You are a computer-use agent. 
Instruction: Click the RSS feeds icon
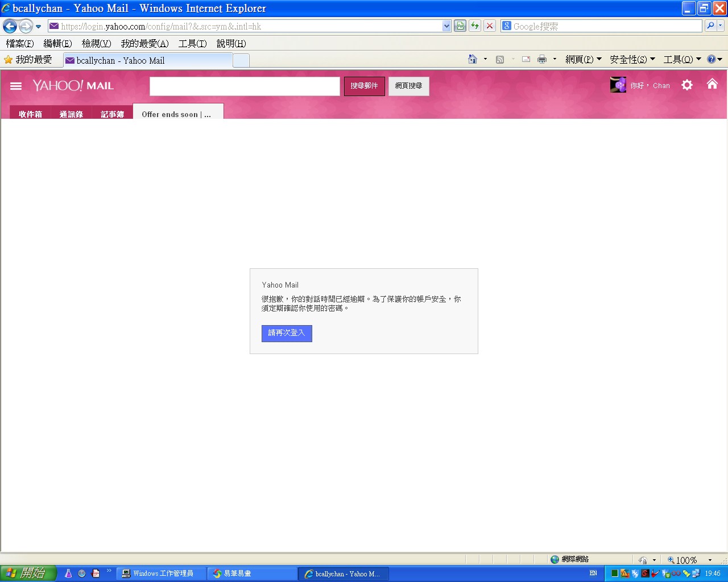coord(500,59)
